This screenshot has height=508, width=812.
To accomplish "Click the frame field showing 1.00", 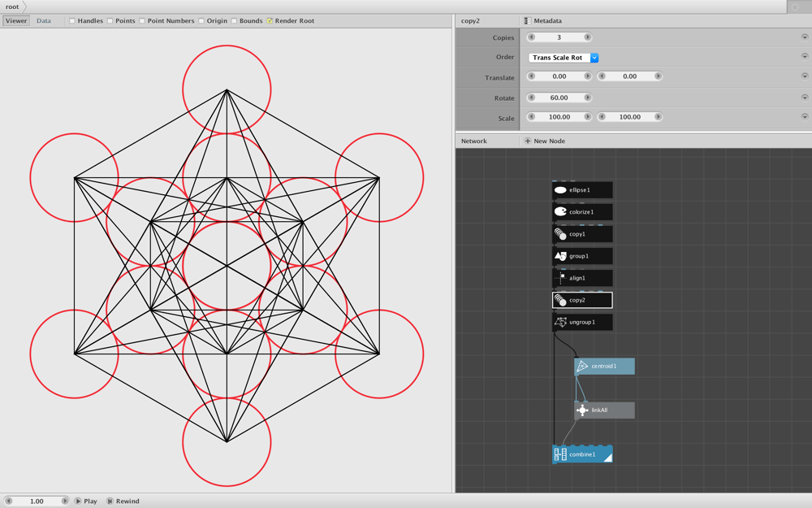I will tap(37, 501).
